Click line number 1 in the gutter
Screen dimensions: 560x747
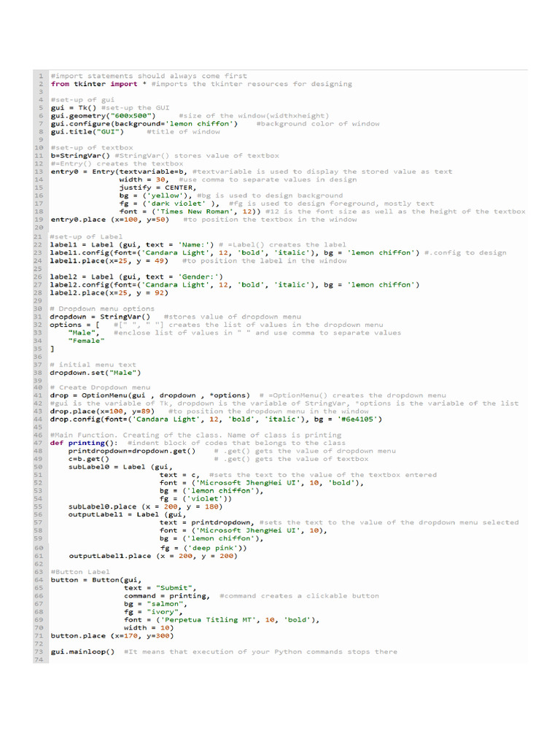(41, 76)
